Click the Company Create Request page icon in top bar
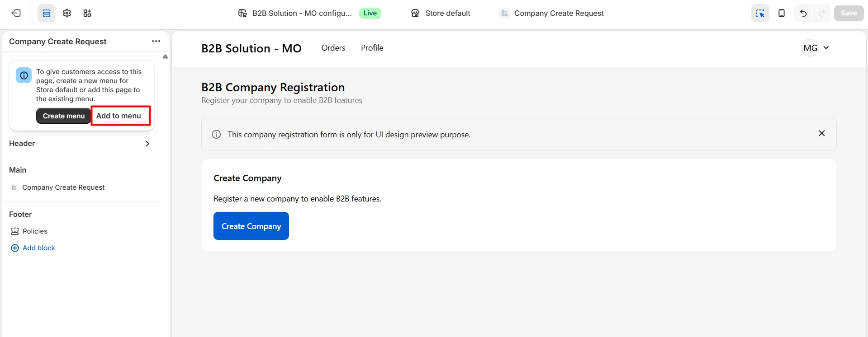 (x=504, y=13)
